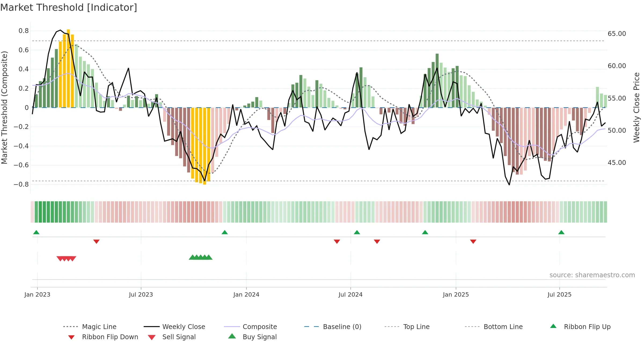Click the Jan 2023 x-axis label
644x362 pixels.
point(37,295)
